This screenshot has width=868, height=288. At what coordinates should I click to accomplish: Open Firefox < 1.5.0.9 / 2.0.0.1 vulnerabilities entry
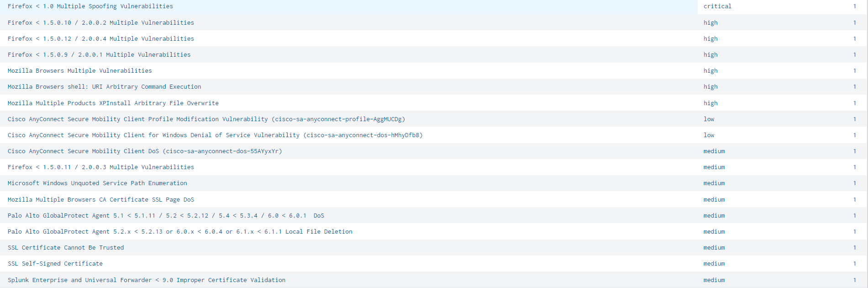(99, 54)
